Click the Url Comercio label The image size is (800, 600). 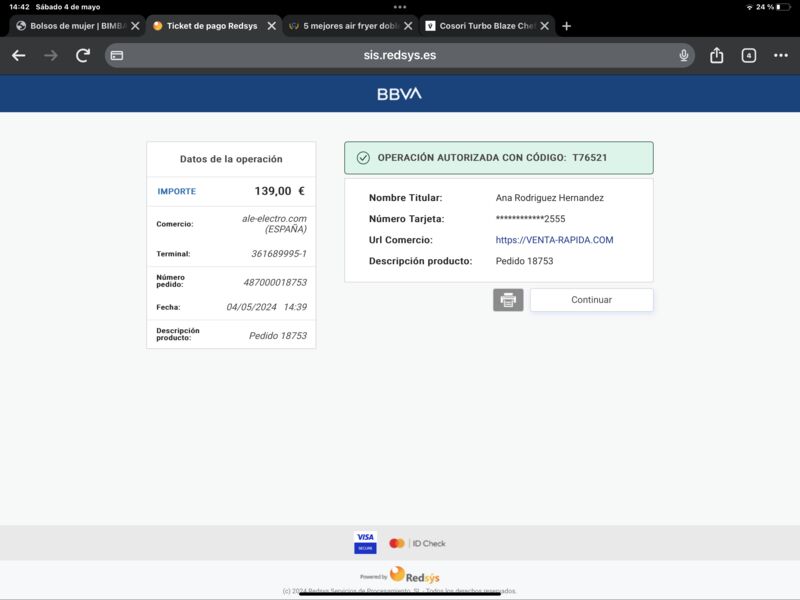pos(401,240)
